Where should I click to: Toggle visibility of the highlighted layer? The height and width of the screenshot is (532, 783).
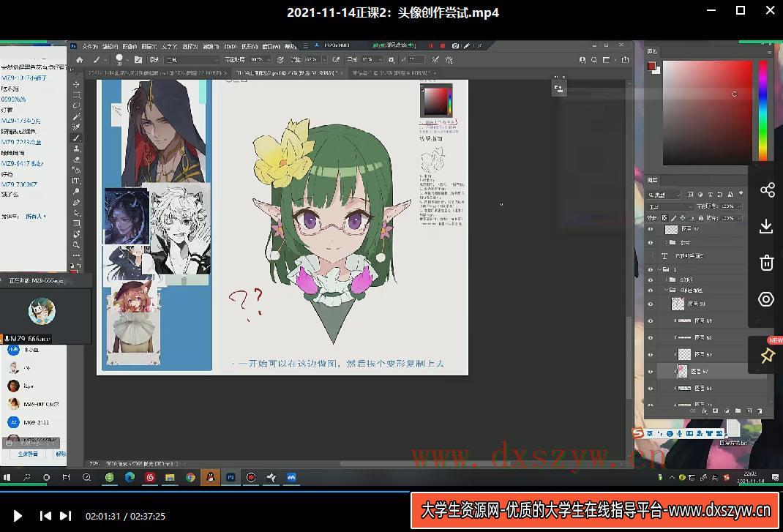(651, 372)
